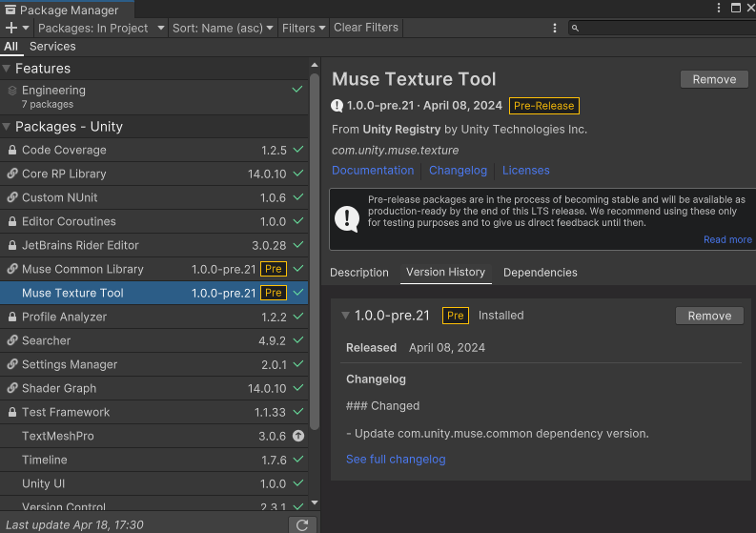Click the package search field
Screen dimensions: 756x533
point(663,28)
